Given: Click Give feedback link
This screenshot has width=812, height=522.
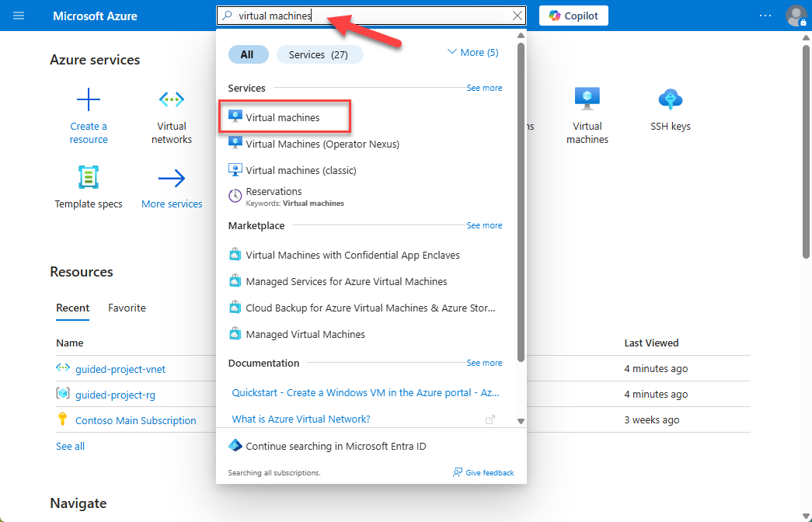Looking at the screenshot, I should (483, 472).
